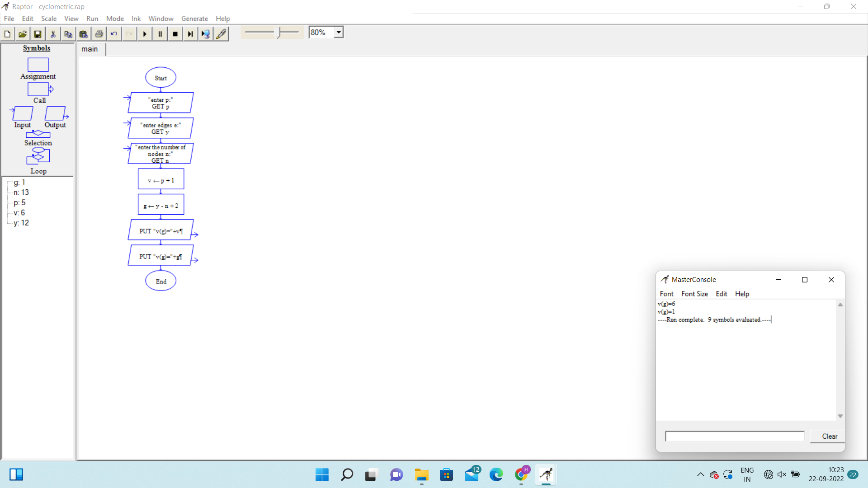Viewport: 868px width, 488px height.
Task: Select the Assignment symbol
Action: pyautogui.click(x=38, y=65)
